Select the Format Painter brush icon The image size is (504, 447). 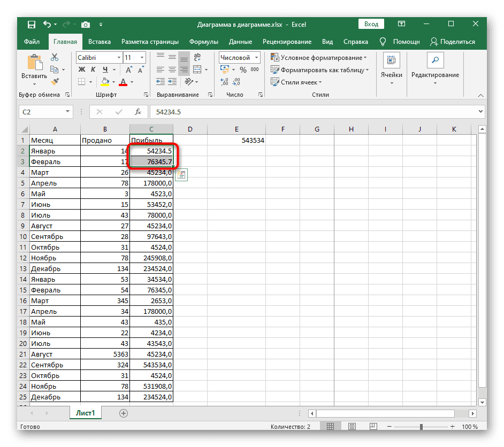click(55, 81)
